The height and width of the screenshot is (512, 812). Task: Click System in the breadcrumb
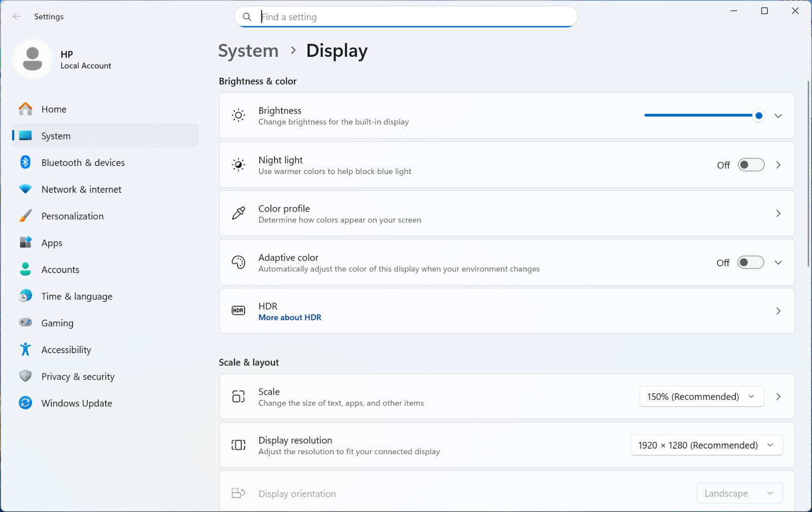coord(248,51)
